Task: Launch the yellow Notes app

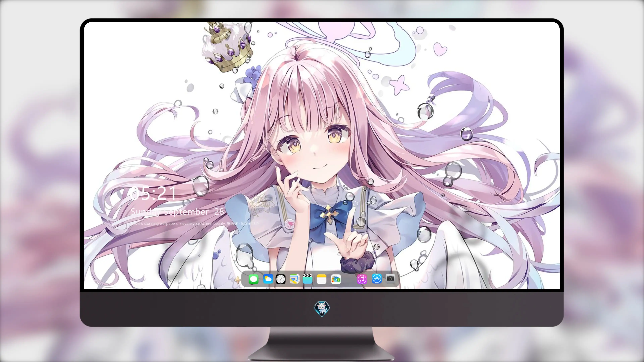Action: coord(321,279)
